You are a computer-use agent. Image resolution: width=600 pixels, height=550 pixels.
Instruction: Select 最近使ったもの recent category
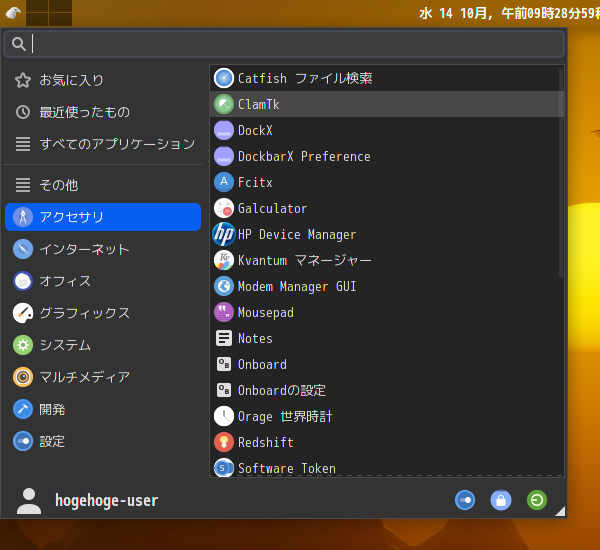point(103,112)
